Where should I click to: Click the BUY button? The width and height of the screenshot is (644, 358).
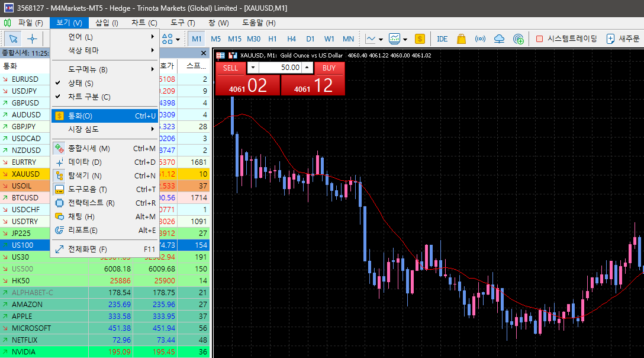[x=329, y=68]
